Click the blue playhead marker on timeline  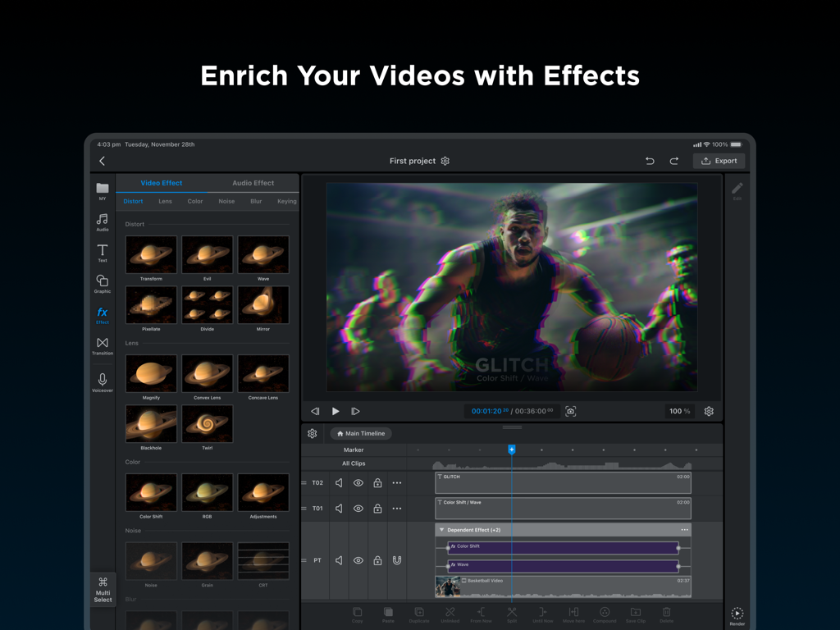coord(512,450)
